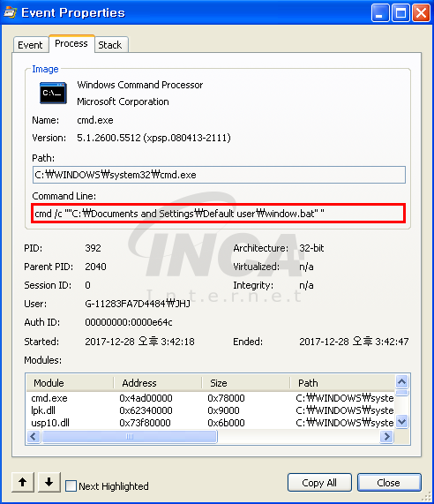Image resolution: width=434 pixels, height=504 pixels.
Task: Click the modules list scroll up arrow
Action: [x=402, y=382]
